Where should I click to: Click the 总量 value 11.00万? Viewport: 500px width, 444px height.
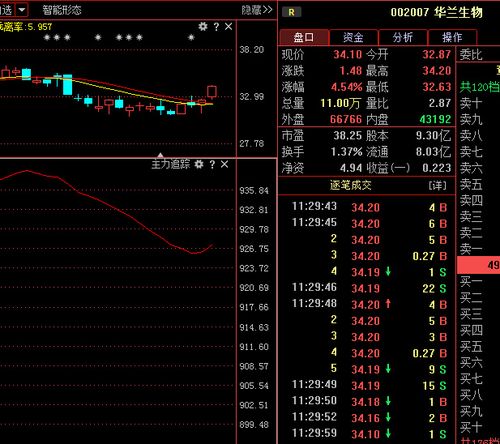[340, 103]
